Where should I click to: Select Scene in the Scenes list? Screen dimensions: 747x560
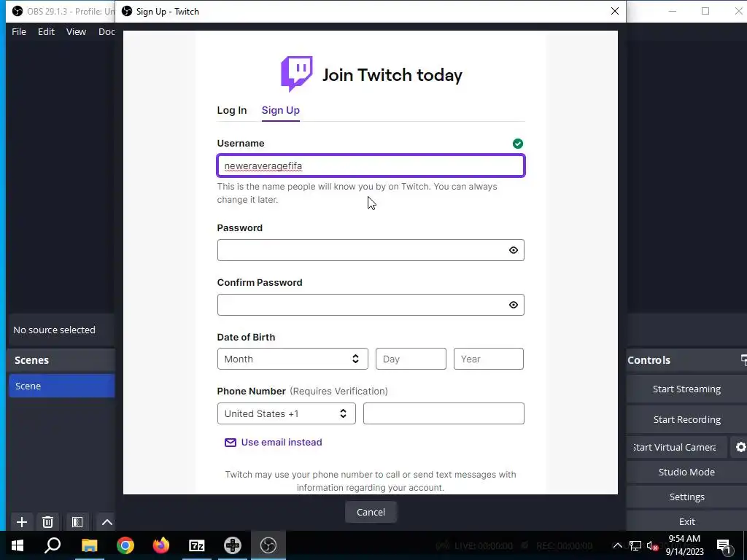point(62,386)
